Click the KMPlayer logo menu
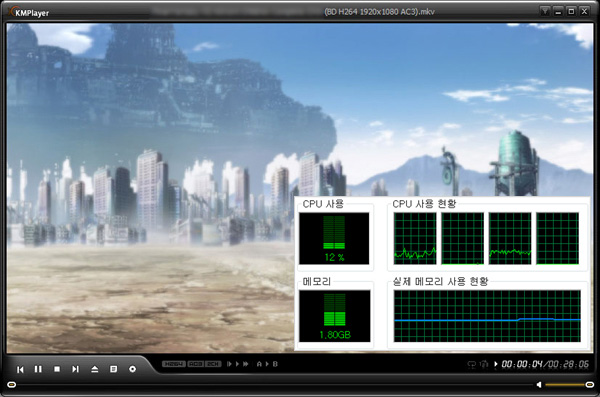This screenshot has height=397, width=600. tap(30, 13)
